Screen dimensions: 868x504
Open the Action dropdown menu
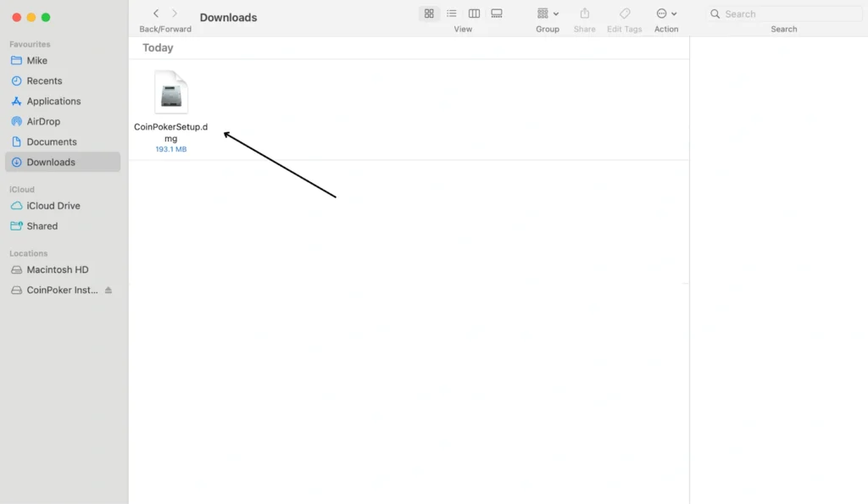(x=666, y=14)
